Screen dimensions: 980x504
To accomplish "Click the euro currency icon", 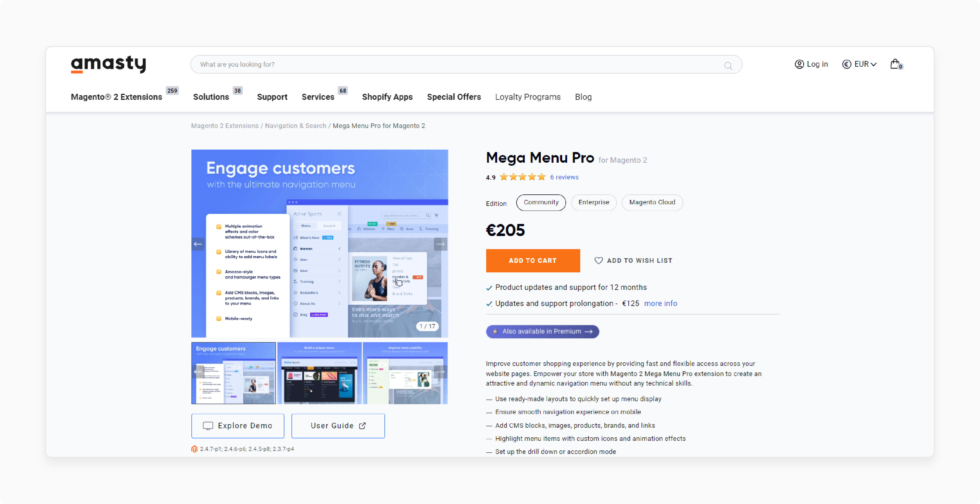I will pyautogui.click(x=847, y=64).
